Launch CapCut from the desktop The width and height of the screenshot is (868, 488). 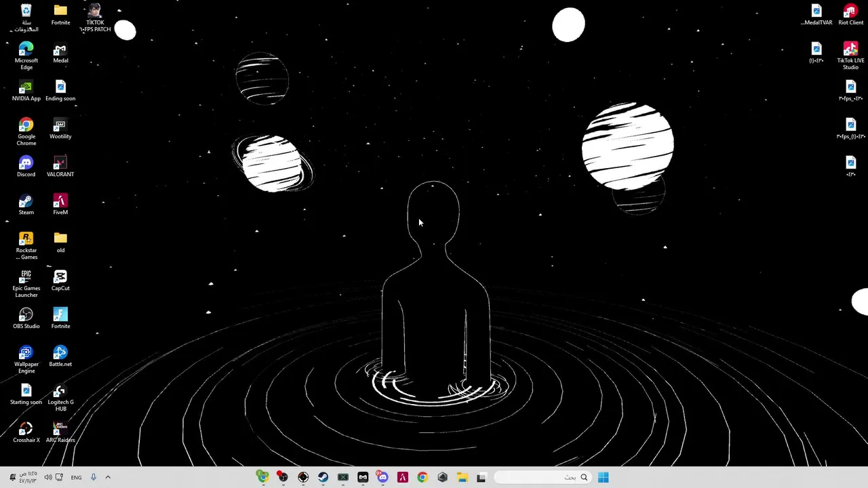(x=60, y=281)
